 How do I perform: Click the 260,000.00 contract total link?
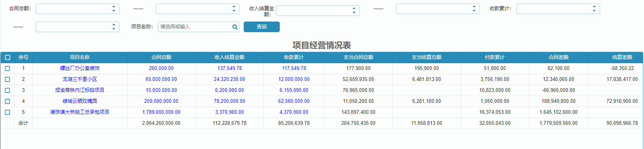click(x=161, y=68)
